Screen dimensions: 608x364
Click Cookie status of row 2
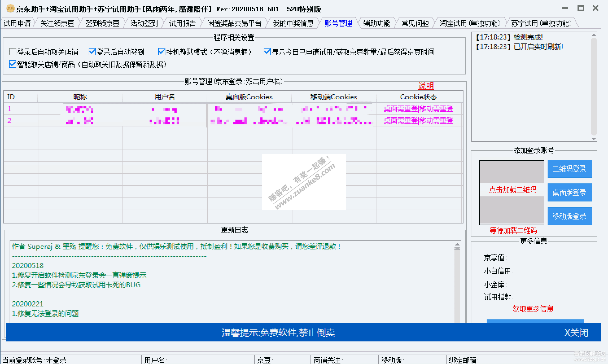coord(418,120)
